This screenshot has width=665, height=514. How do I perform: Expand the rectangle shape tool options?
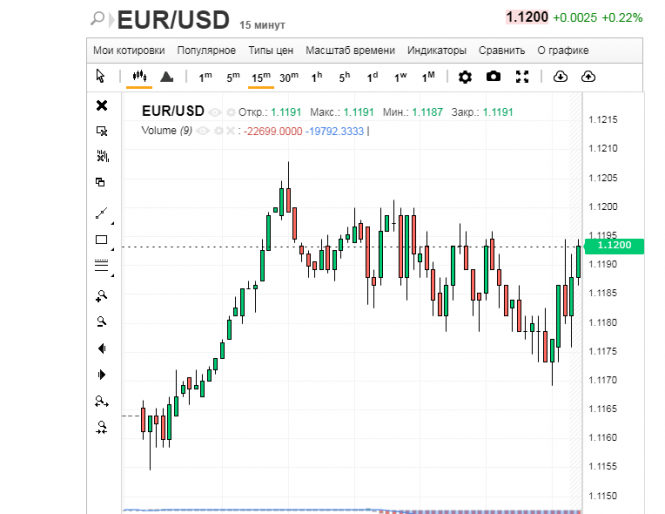pos(113,248)
